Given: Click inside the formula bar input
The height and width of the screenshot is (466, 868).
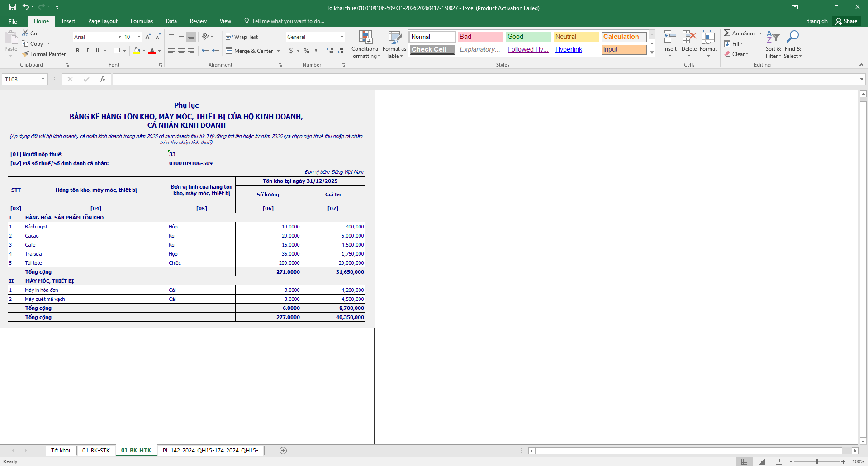Looking at the screenshot, I should tap(484, 79).
